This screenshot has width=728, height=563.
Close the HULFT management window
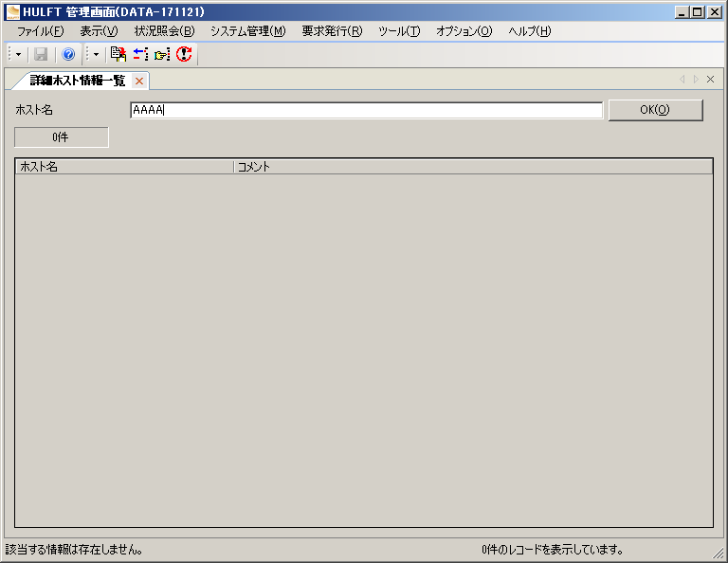coord(714,12)
